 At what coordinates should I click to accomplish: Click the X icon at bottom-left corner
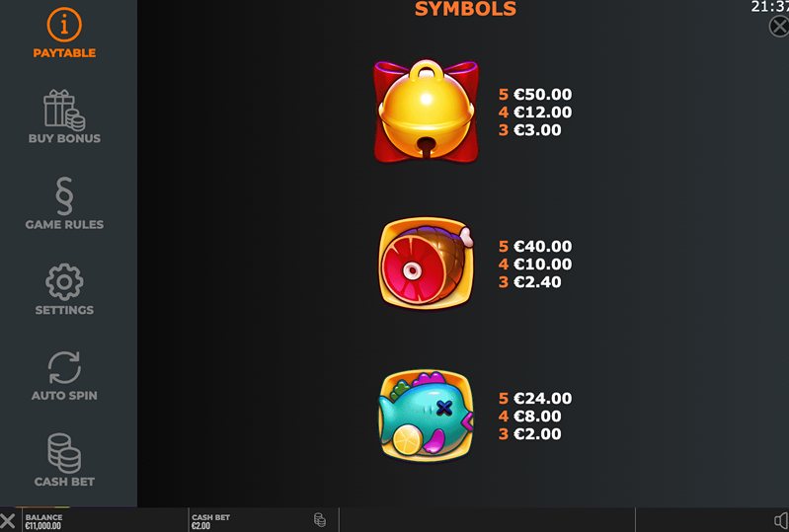point(8,521)
